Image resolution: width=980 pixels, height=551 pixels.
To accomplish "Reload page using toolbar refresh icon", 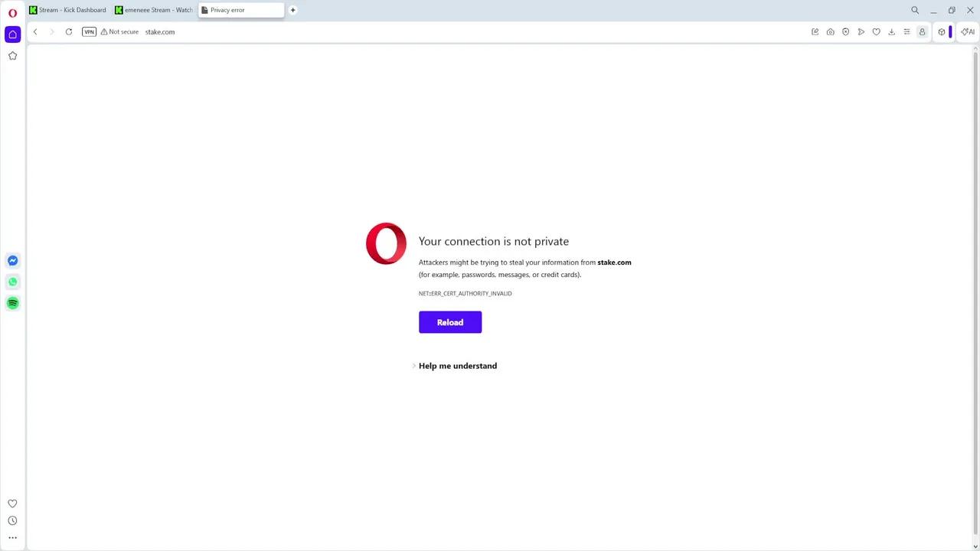I will click(x=69, y=32).
